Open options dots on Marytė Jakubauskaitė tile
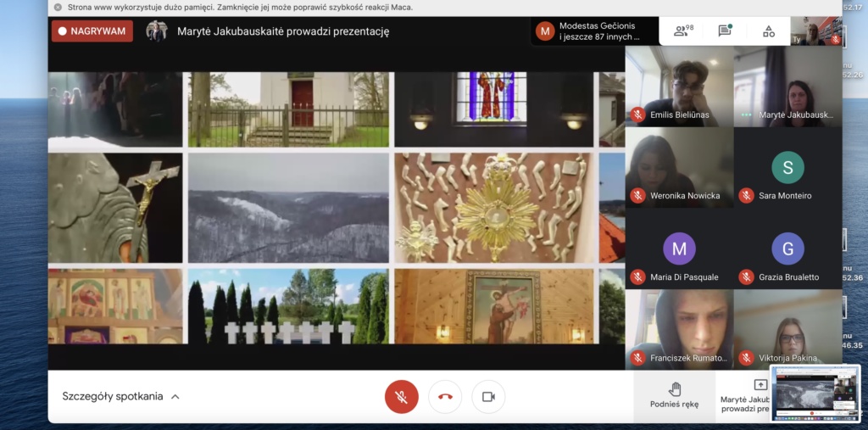 [x=746, y=114]
